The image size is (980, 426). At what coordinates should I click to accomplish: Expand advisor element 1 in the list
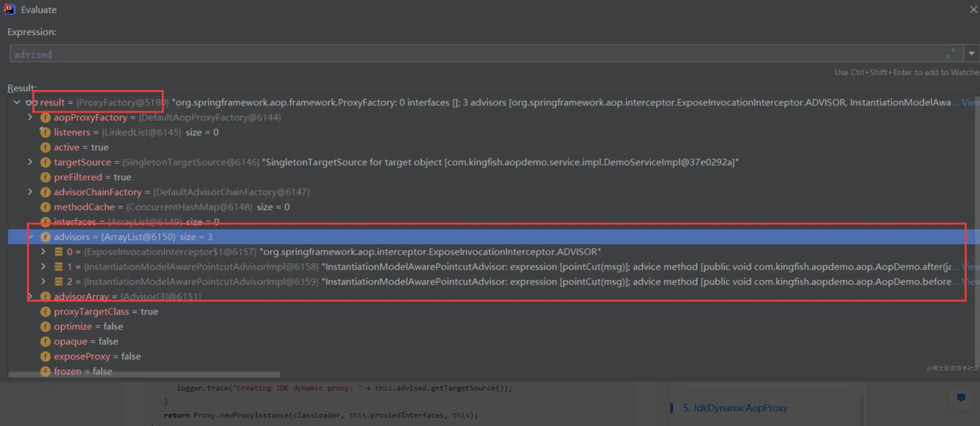(x=43, y=267)
